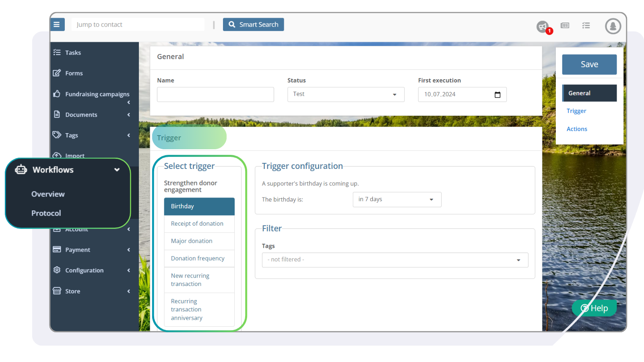The image size is (644, 362).
Task: Open Fundraising campaigns via its thumbs-up icon
Action: (x=57, y=94)
